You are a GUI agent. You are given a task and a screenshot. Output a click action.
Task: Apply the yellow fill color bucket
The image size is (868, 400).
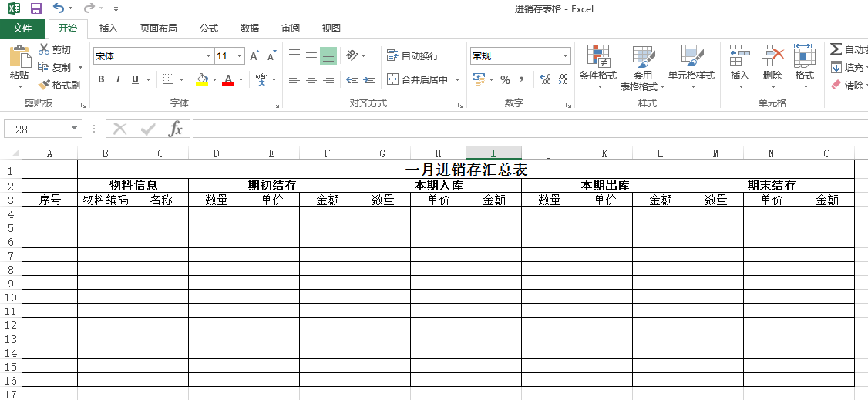pyautogui.click(x=202, y=79)
